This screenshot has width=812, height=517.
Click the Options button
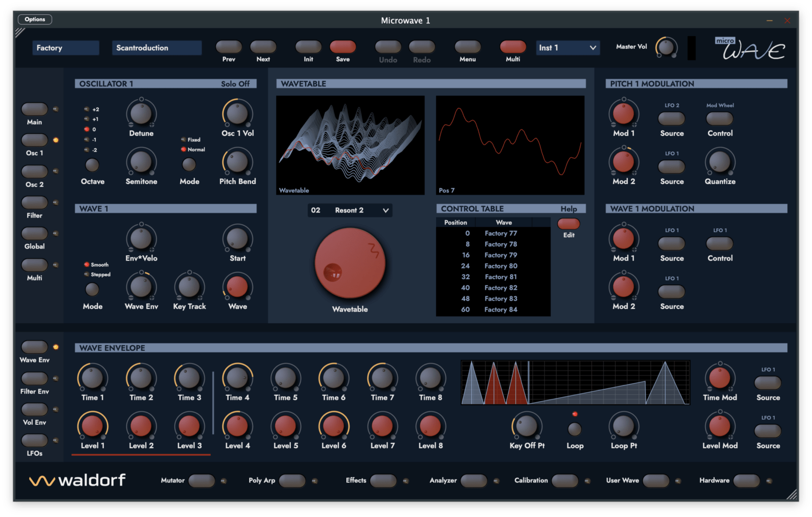[35, 20]
